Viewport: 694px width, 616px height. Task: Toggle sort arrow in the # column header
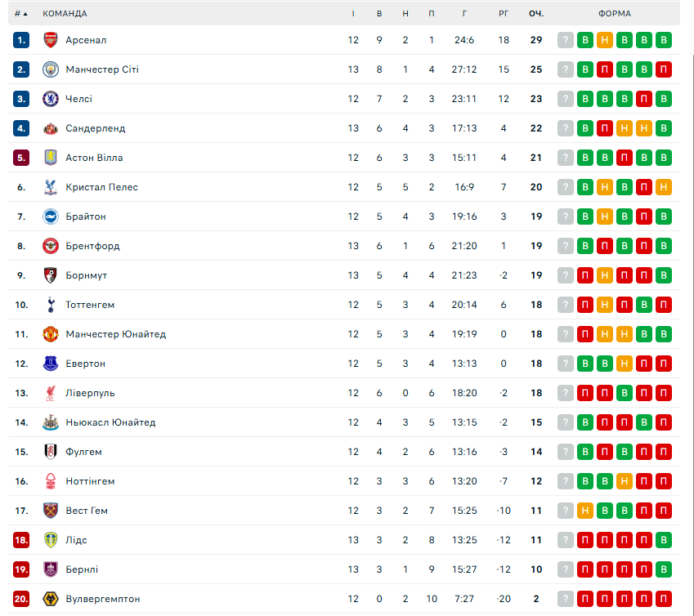tap(25, 14)
